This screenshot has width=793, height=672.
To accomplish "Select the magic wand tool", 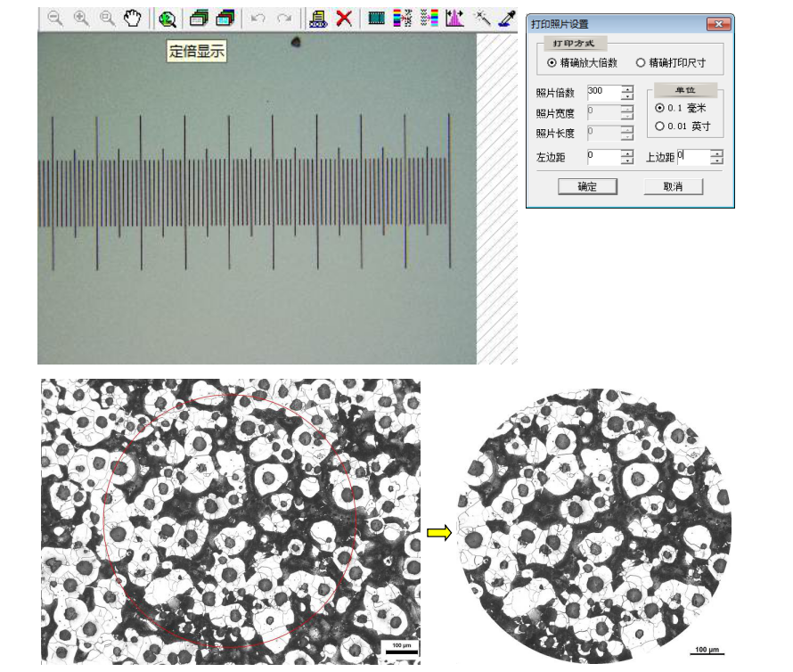I will [482, 18].
